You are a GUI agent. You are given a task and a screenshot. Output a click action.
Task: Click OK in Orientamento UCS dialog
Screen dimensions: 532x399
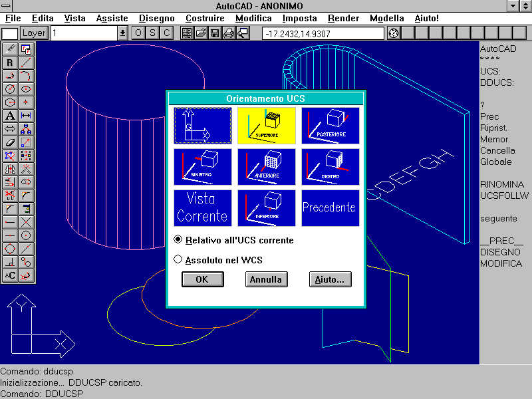click(x=203, y=279)
